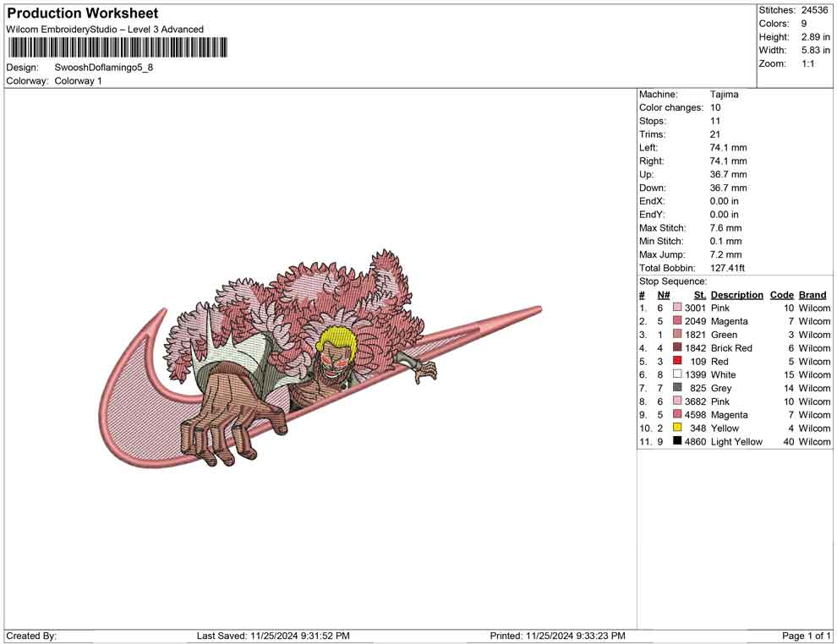Image resolution: width=837 pixels, height=644 pixels.
Task: Select the 'Light Yellow' description text
Action: click(736, 442)
